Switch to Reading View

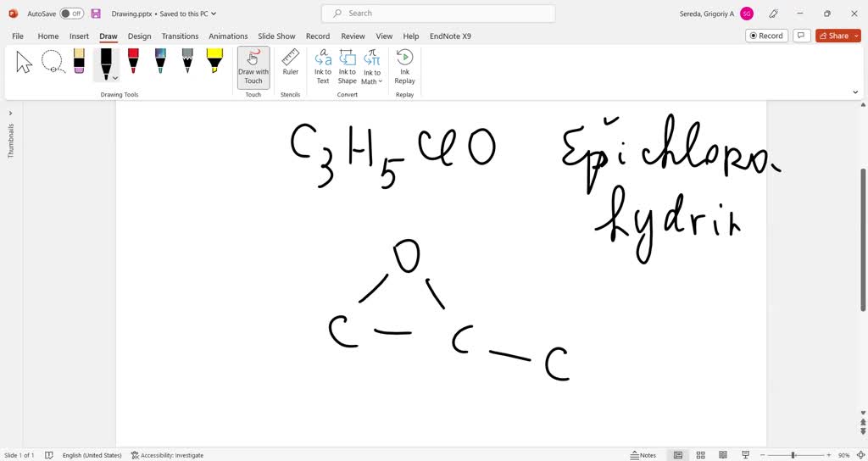click(723, 455)
